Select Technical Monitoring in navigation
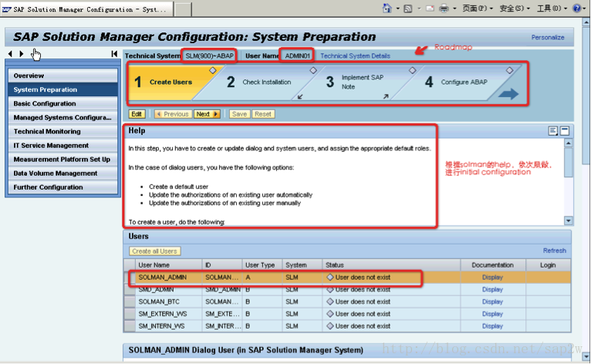Image resolution: width=591 pixels, height=364 pixels. pos(62,132)
